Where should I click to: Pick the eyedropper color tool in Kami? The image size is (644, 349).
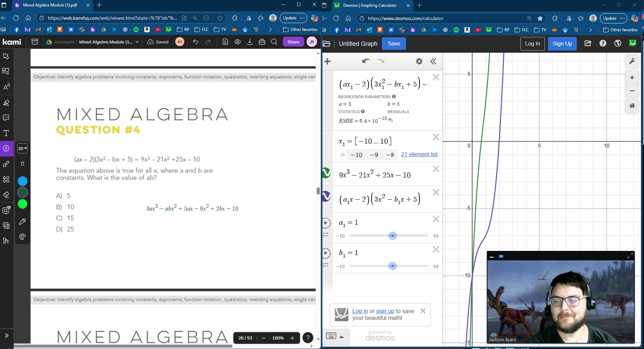click(22, 222)
